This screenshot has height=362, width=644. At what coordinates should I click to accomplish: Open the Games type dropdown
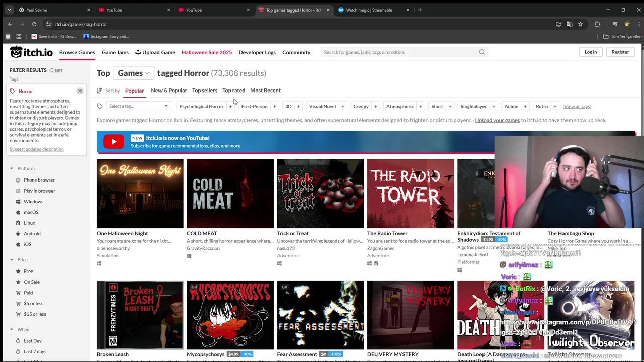coord(133,73)
